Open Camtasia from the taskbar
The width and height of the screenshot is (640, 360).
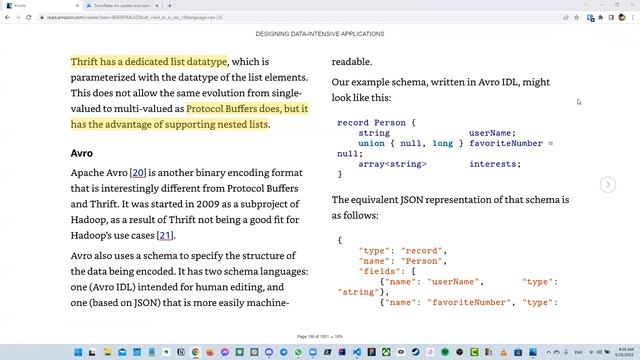[474, 352]
